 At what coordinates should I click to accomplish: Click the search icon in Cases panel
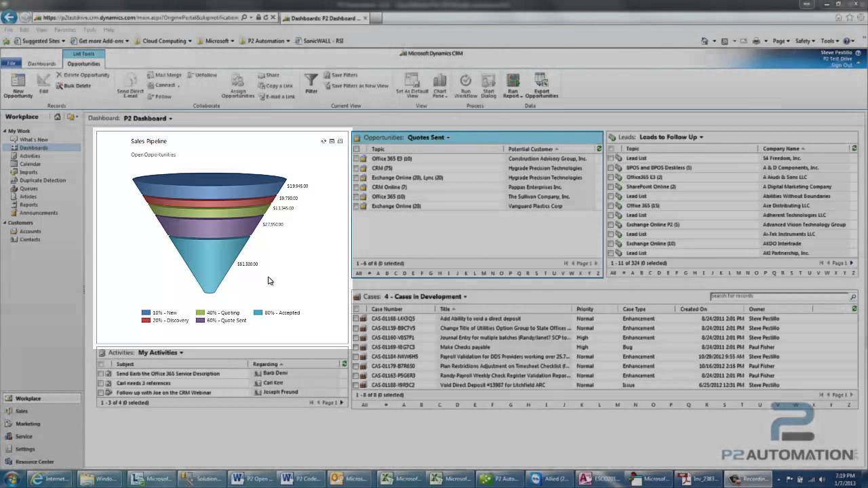(x=852, y=296)
